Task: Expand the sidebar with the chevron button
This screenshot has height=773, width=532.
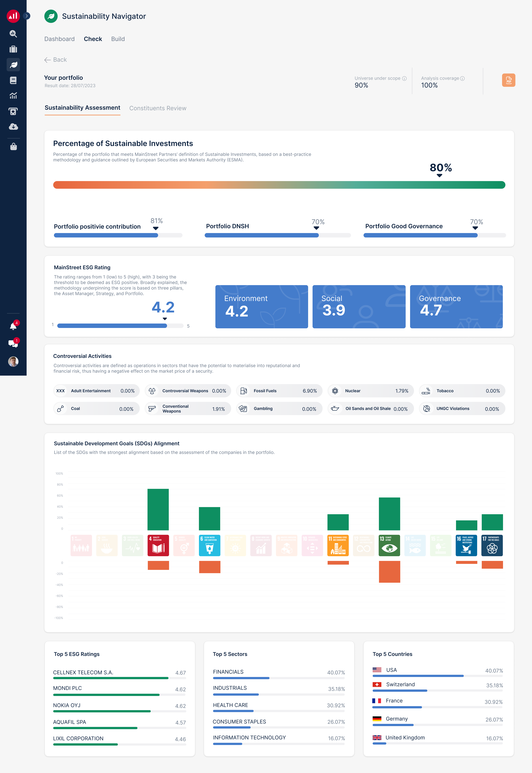Action: pos(27,16)
